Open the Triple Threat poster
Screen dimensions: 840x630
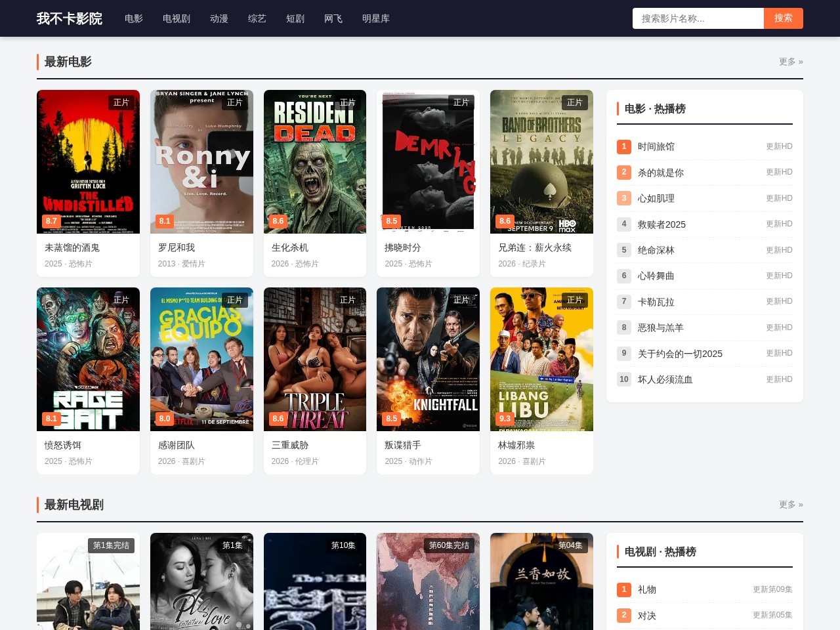tap(315, 359)
